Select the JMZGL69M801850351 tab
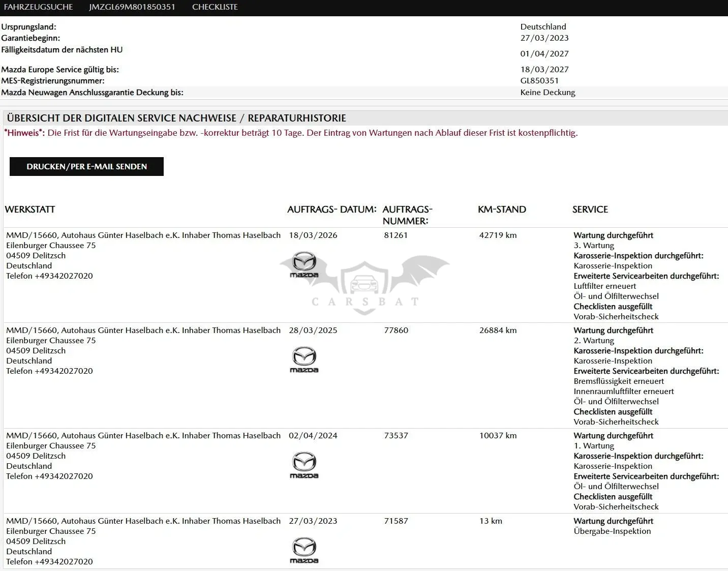This screenshot has height=571, width=728. click(x=132, y=7)
